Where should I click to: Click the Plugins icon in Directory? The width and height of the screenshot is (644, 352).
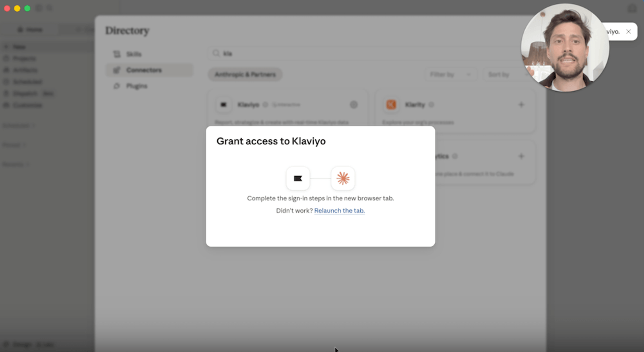tap(117, 86)
